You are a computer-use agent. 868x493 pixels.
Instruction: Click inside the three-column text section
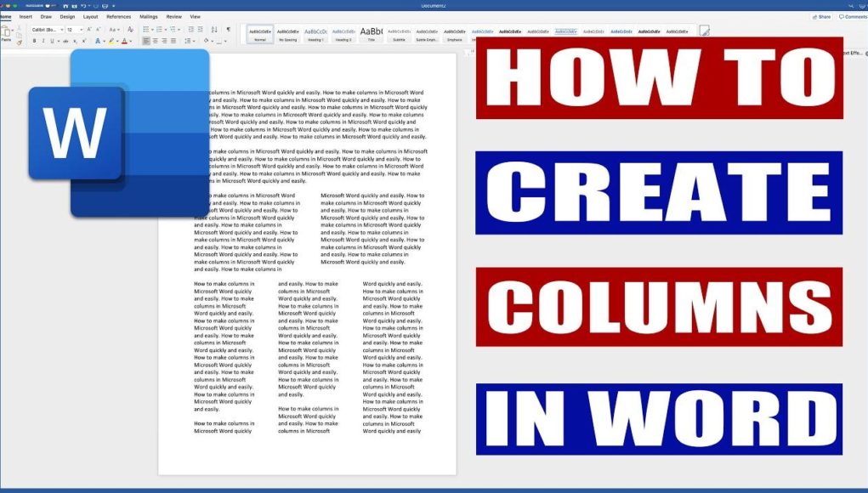[x=309, y=357]
